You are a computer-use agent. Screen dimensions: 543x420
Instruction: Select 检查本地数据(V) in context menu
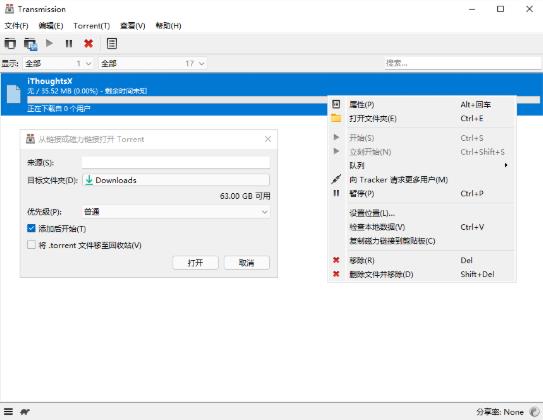pyautogui.click(x=422, y=227)
